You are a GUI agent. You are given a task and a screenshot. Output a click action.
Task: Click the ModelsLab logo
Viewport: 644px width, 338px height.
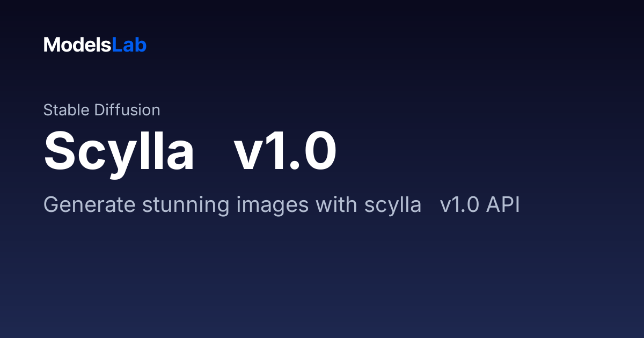pos(95,45)
